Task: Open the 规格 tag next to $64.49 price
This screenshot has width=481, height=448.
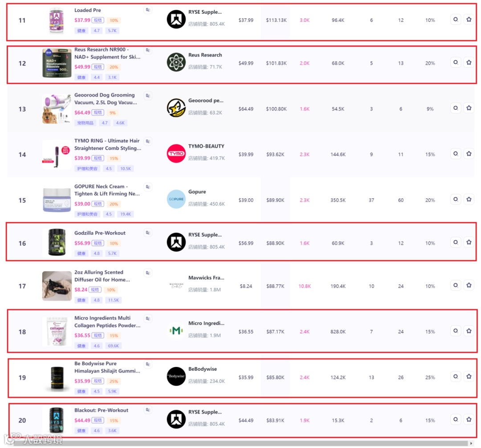Action: (98, 113)
